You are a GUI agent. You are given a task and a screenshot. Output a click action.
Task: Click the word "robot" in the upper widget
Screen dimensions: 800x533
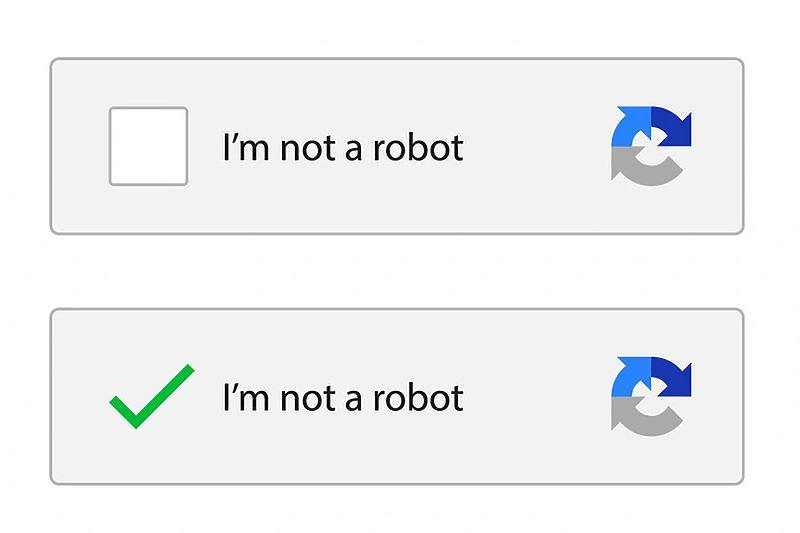[x=418, y=148]
